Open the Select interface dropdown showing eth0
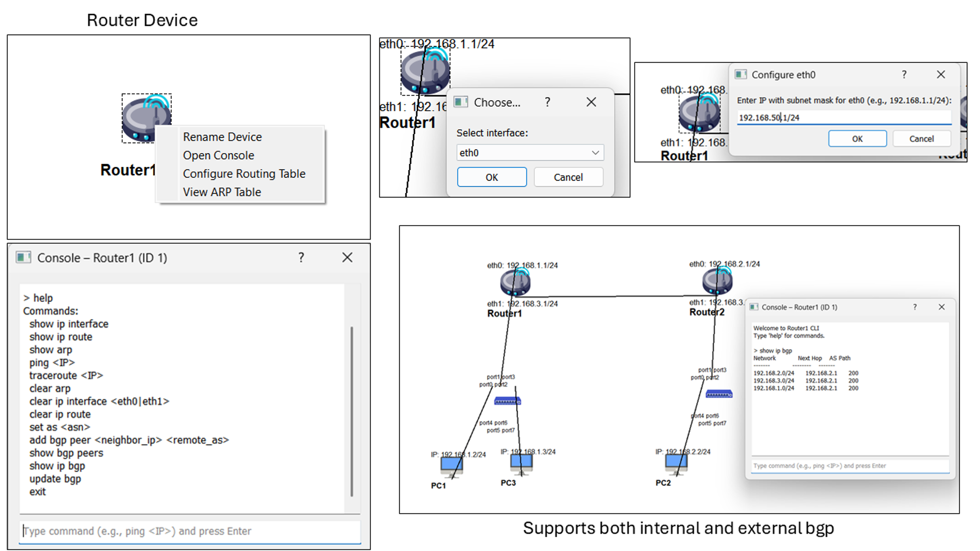 click(530, 153)
